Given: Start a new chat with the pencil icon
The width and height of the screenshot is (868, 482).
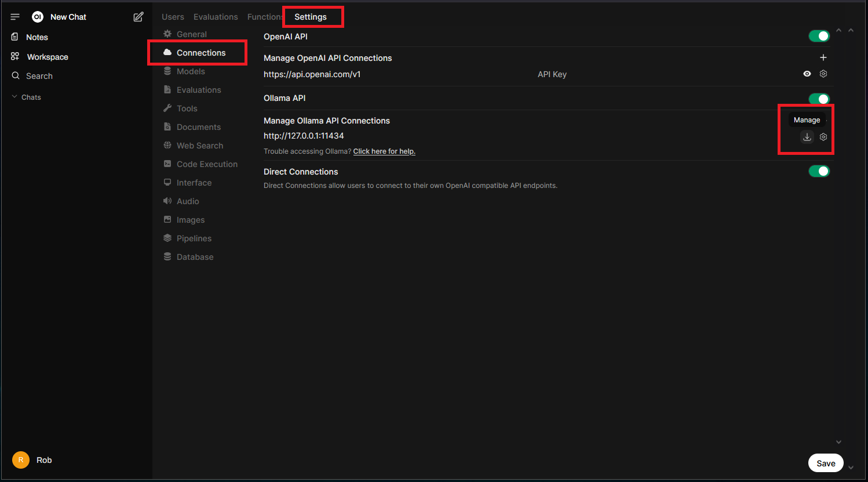Looking at the screenshot, I should click(x=138, y=17).
